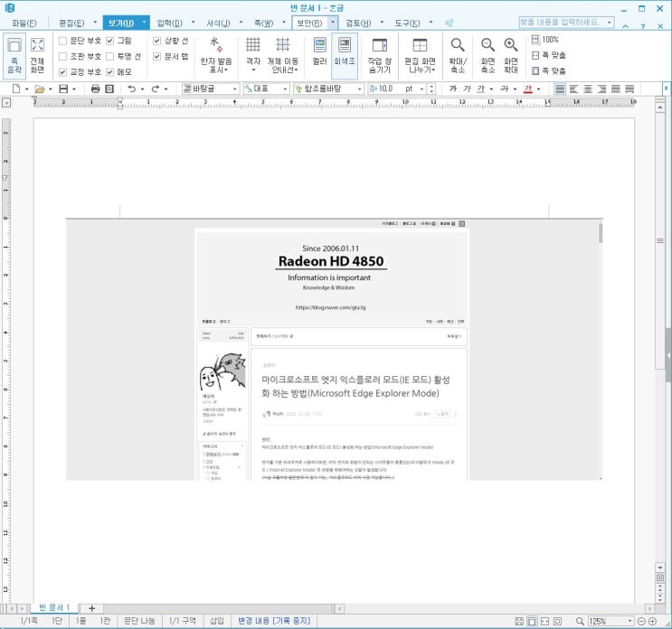Open the 편집(E) menu
This screenshot has width=672, height=629.
(71, 23)
